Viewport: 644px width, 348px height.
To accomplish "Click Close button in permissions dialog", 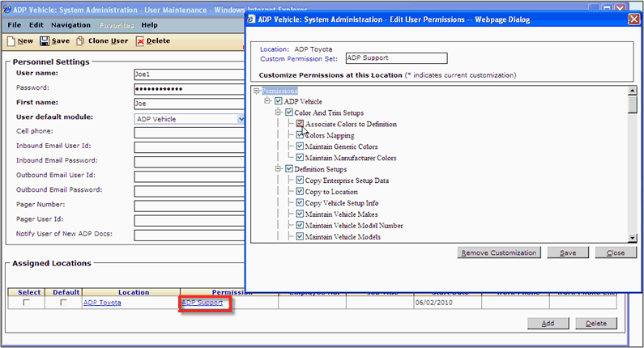I will 616,253.
